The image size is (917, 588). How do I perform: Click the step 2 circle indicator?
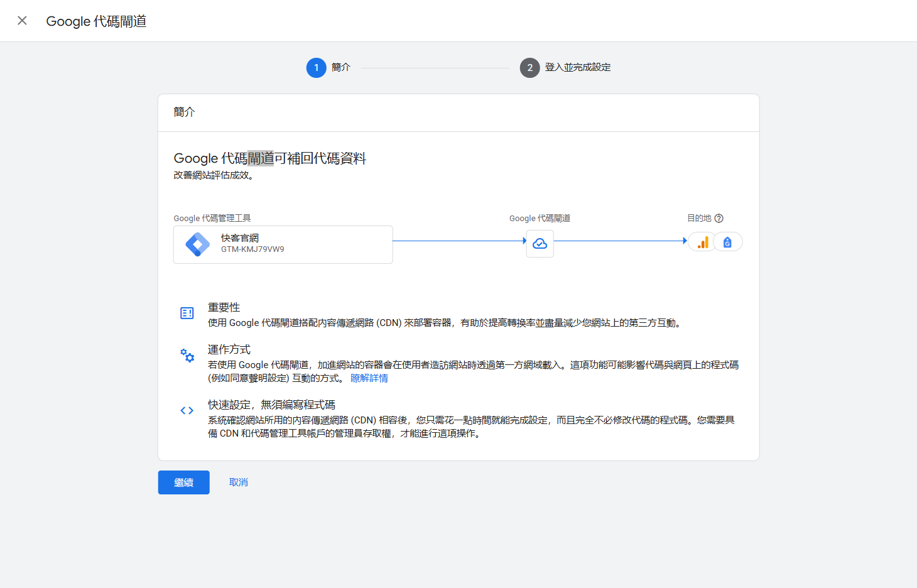click(529, 68)
